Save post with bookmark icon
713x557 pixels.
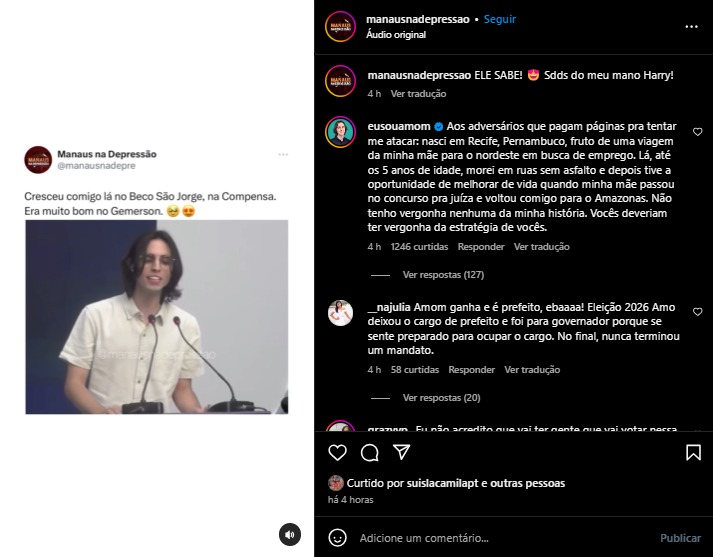tap(693, 452)
